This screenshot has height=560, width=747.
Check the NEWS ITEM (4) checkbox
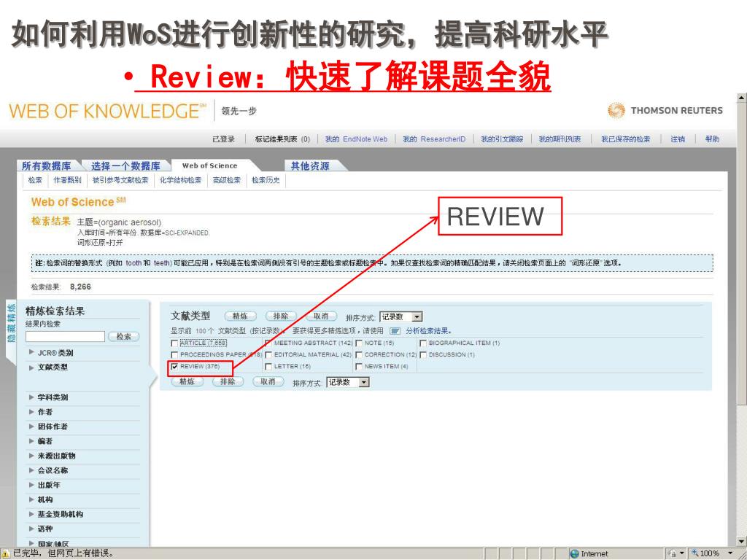(x=359, y=367)
